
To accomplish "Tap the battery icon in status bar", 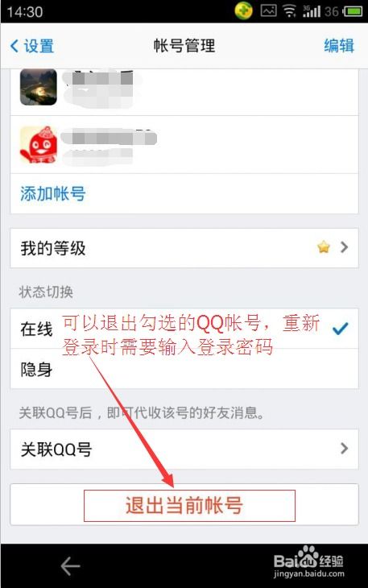I will pos(353,11).
